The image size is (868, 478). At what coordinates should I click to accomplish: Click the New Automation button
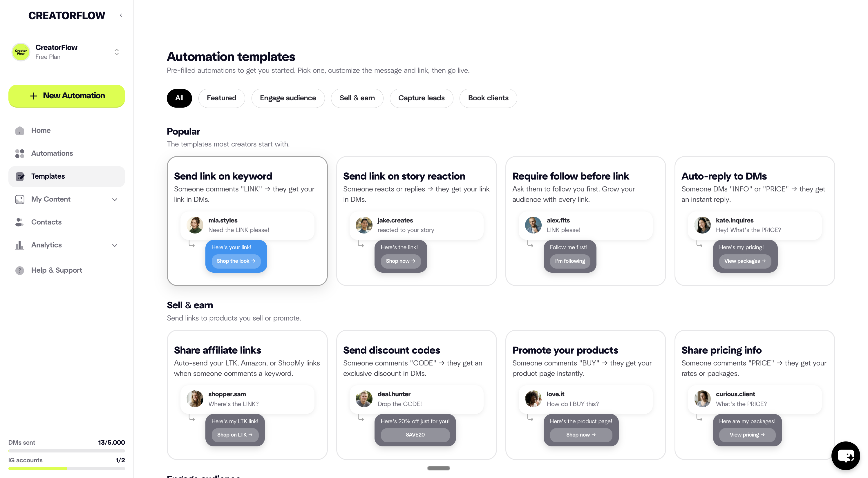pos(66,96)
